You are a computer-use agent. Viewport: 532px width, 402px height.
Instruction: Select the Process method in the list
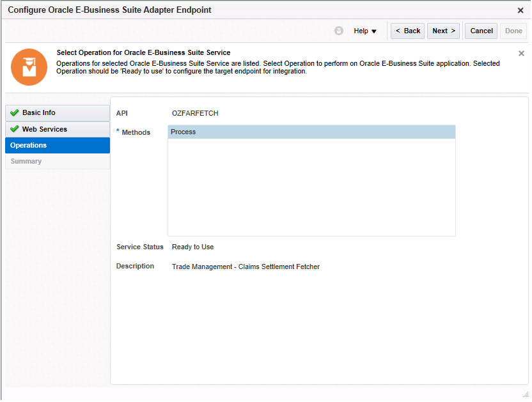coord(311,132)
